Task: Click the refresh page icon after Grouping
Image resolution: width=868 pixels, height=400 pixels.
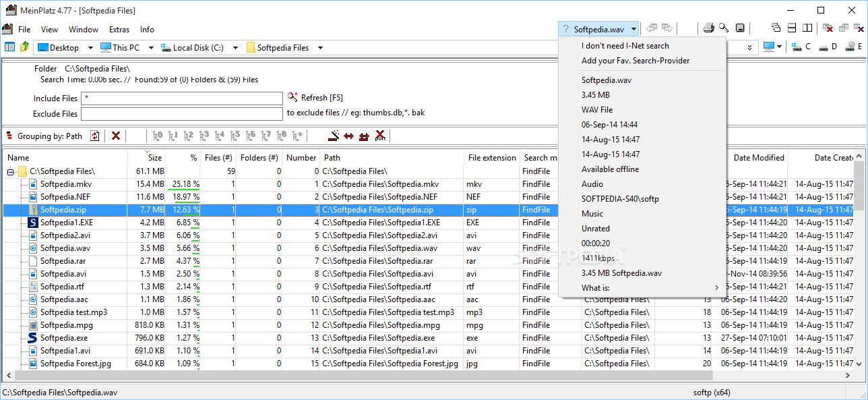Action: tap(95, 136)
